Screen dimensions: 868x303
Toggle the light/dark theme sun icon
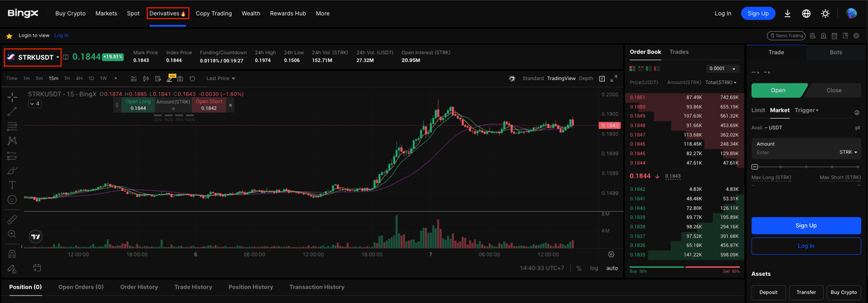click(825, 14)
